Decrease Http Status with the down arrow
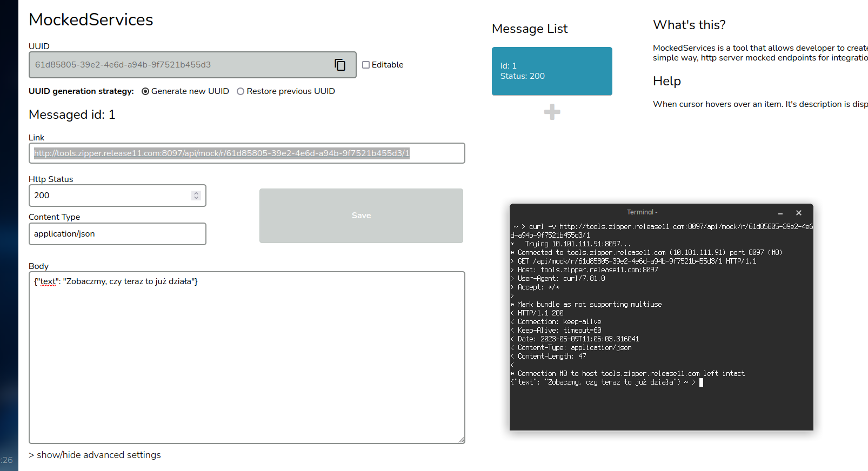This screenshot has height=471, width=868. click(196, 198)
